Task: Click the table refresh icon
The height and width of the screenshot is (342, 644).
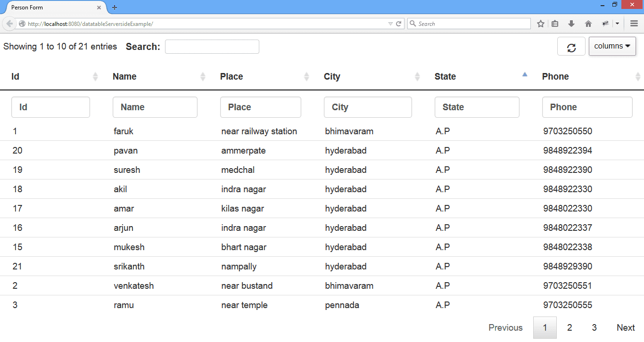Action: pyautogui.click(x=571, y=46)
